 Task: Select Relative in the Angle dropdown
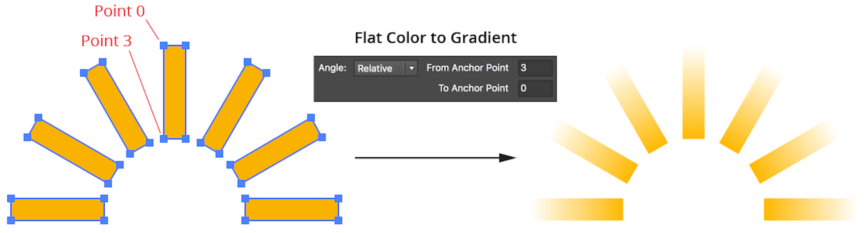point(376,68)
